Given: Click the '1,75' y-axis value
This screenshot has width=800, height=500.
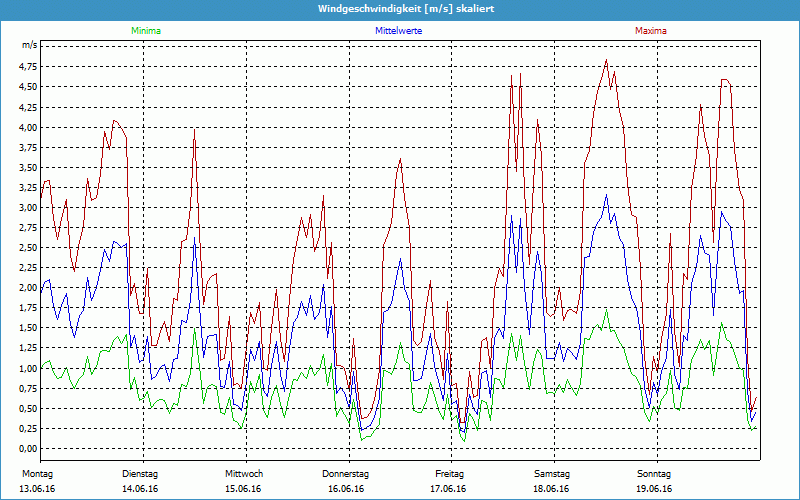Looking at the screenshot, I should pos(29,308).
